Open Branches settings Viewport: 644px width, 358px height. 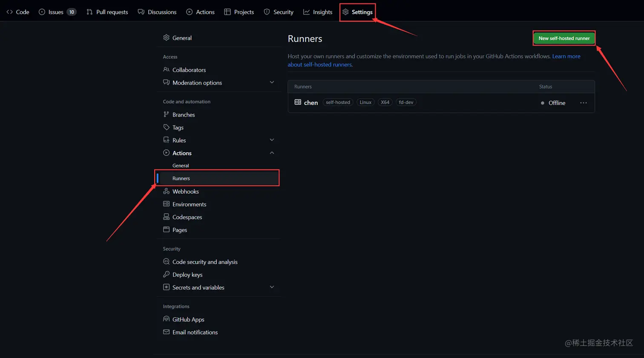click(x=184, y=115)
